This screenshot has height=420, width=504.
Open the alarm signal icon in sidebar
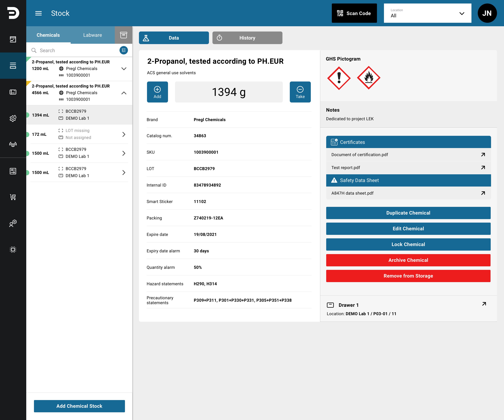point(13,144)
